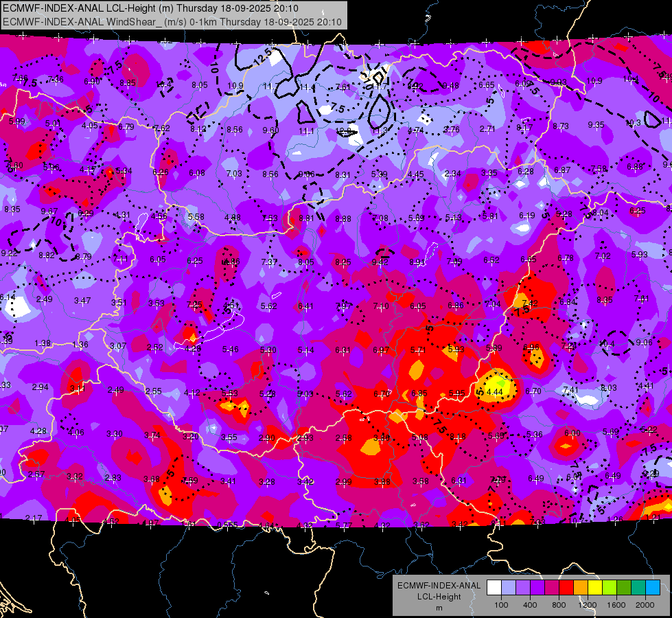This screenshot has width=672, height=618.
Task: Pick the lime green legend swatch
Action: [x=610, y=588]
